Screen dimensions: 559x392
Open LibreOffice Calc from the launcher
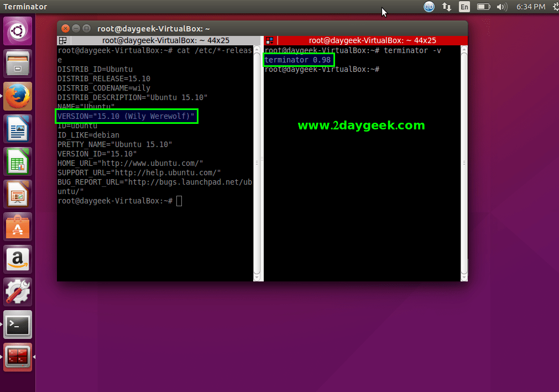pyautogui.click(x=17, y=161)
